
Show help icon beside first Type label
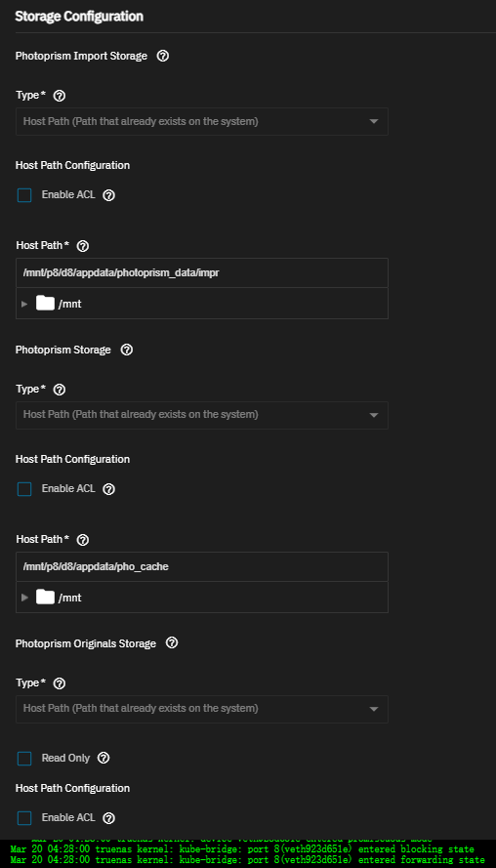tap(60, 96)
